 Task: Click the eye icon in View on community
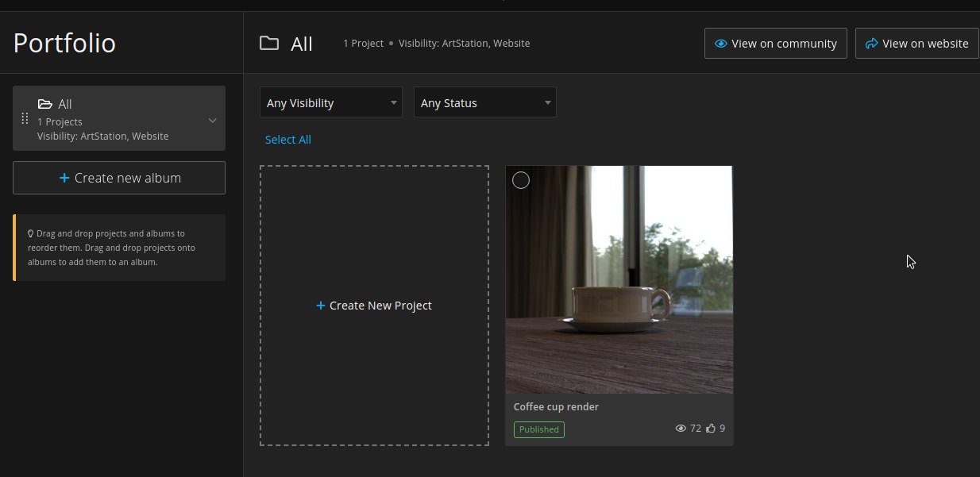(x=721, y=44)
